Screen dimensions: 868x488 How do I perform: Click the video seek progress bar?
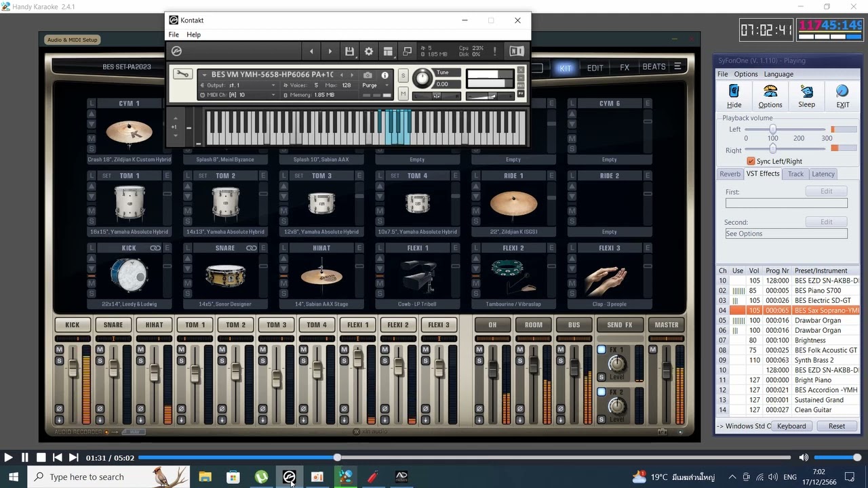click(x=465, y=457)
